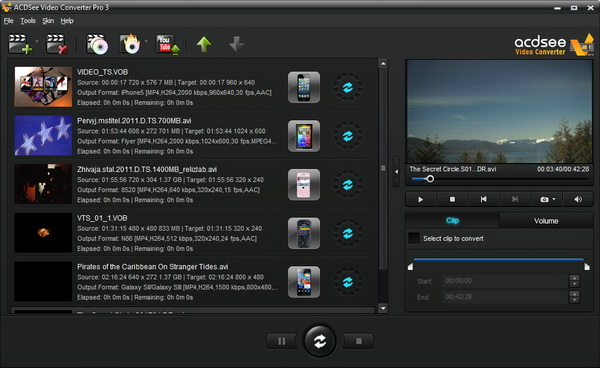Select the blue stars thumbnail of Pervyj.mstitel
600x368 pixels.
click(x=43, y=135)
